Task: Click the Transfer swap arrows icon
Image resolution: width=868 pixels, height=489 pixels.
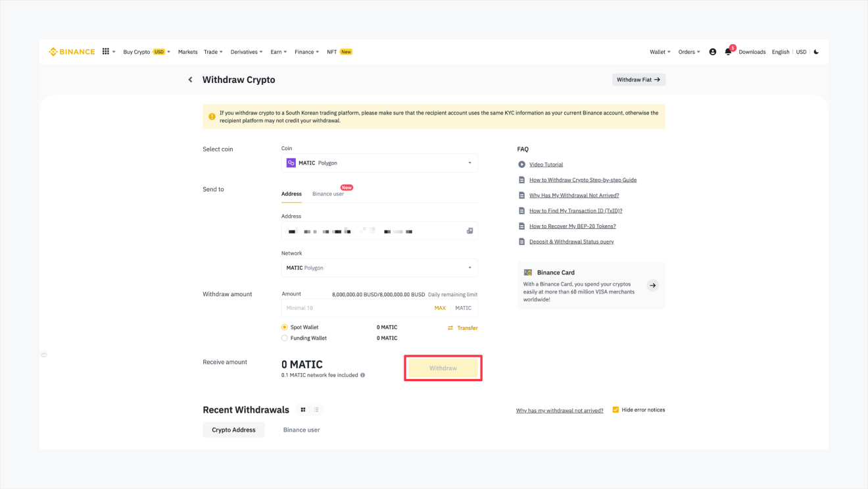Action: 450,328
